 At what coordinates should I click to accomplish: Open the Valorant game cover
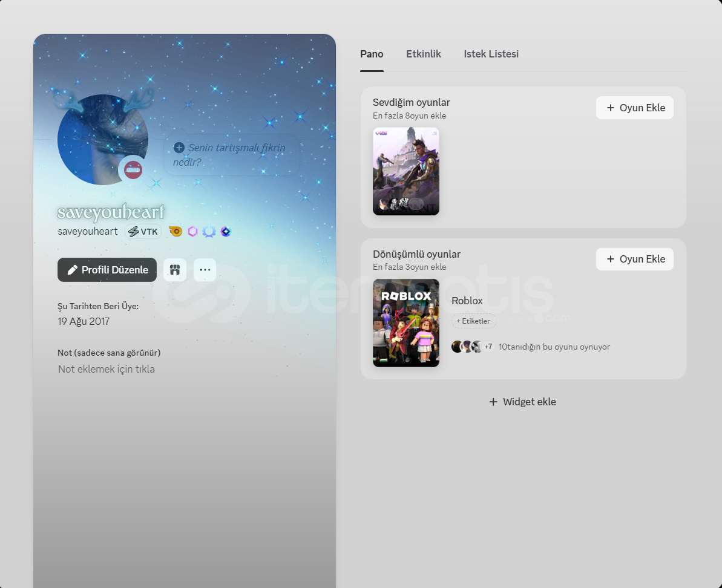[405, 171]
